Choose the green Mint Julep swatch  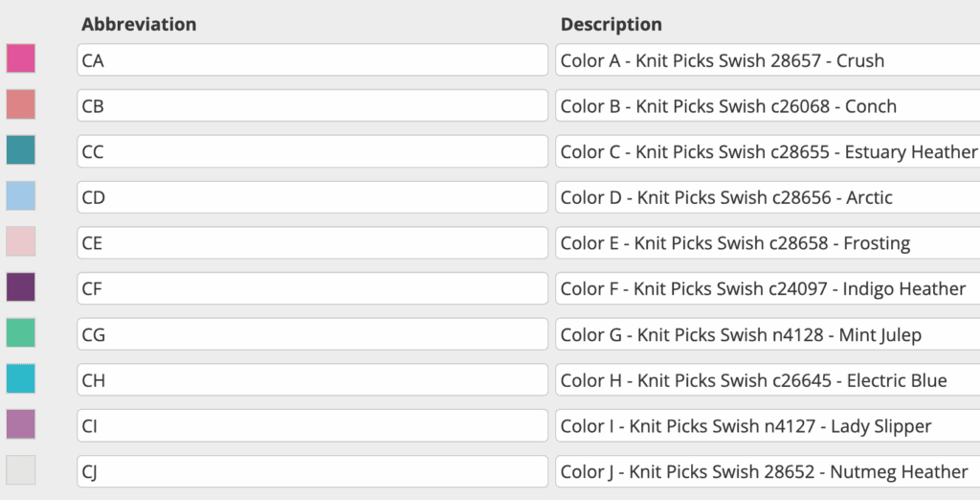[21, 333]
